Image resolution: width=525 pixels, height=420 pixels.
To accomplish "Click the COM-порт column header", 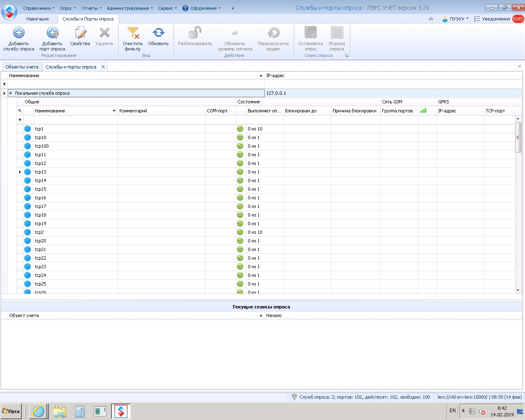I will (221, 111).
